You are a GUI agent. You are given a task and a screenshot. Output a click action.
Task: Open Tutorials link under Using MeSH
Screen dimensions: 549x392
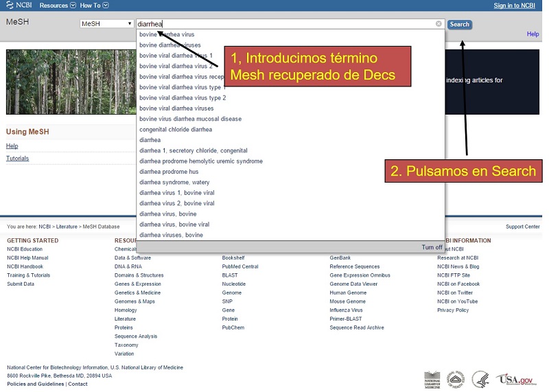click(x=18, y=159)
